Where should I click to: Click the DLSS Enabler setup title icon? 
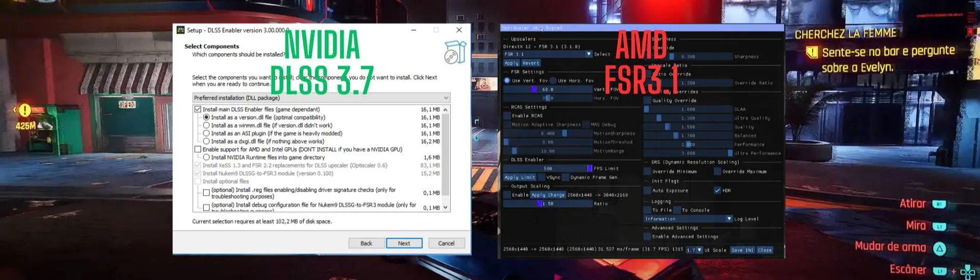point(180,30)
